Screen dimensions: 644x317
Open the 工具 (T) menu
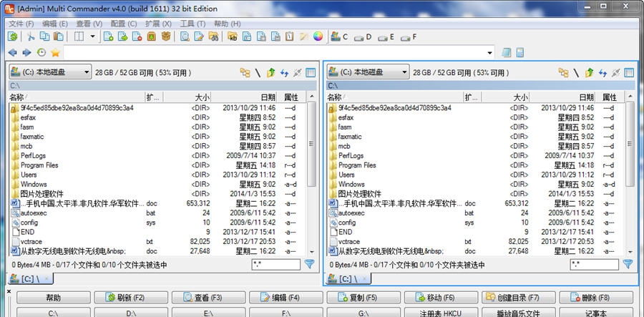(x=192, y=24)
